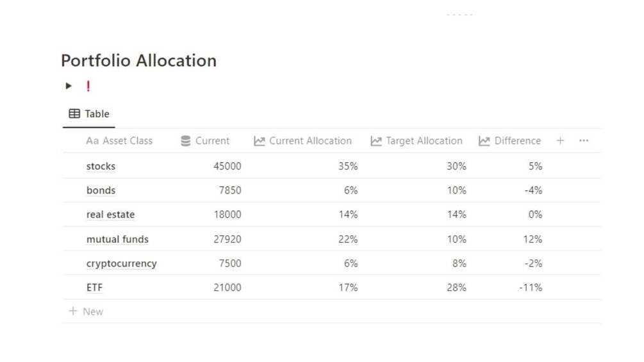Click the Current column stack icon
Image resolution: width=644 pixels, height=362 pixels.
pos(186,141)
